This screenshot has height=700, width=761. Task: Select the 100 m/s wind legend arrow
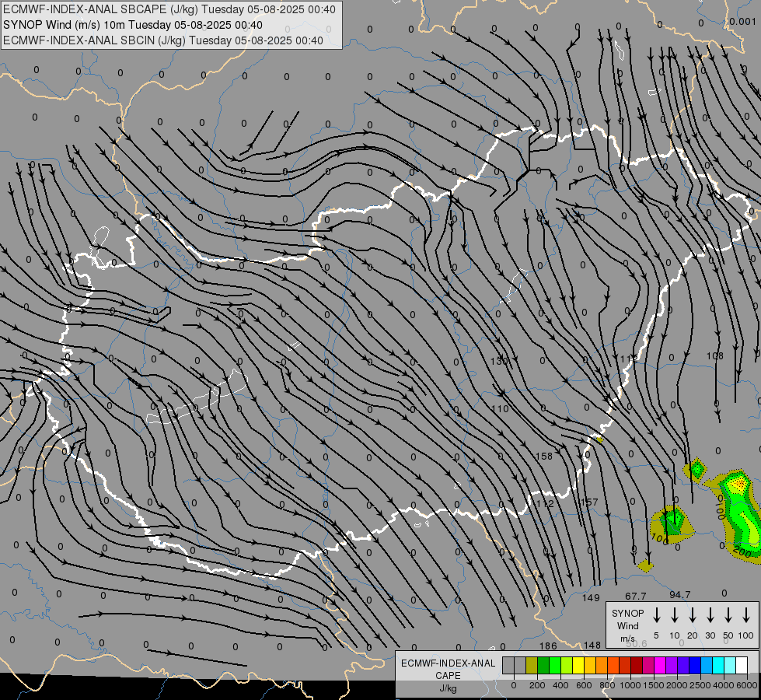(746, 615)
